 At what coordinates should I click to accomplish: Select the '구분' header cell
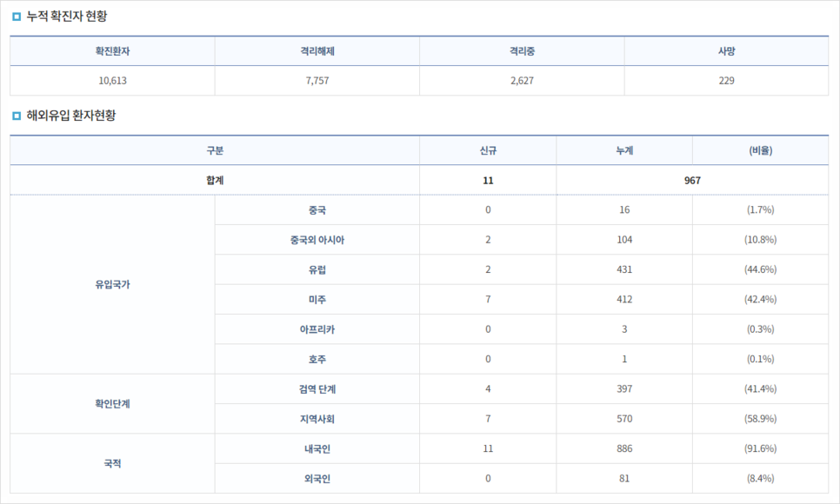(x=215, y=150)
